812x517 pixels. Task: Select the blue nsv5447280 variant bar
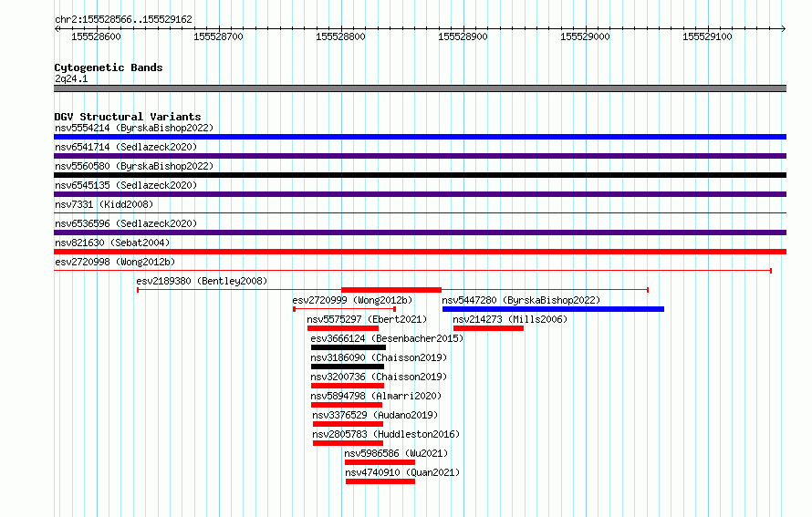coord(553,309)
